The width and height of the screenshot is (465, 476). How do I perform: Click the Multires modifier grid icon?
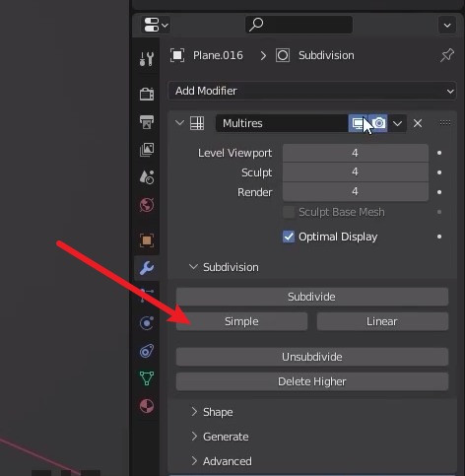tap(197, 123)
